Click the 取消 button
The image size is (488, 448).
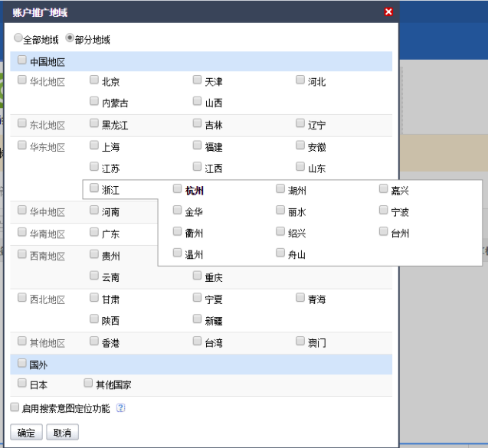(62, 433)
